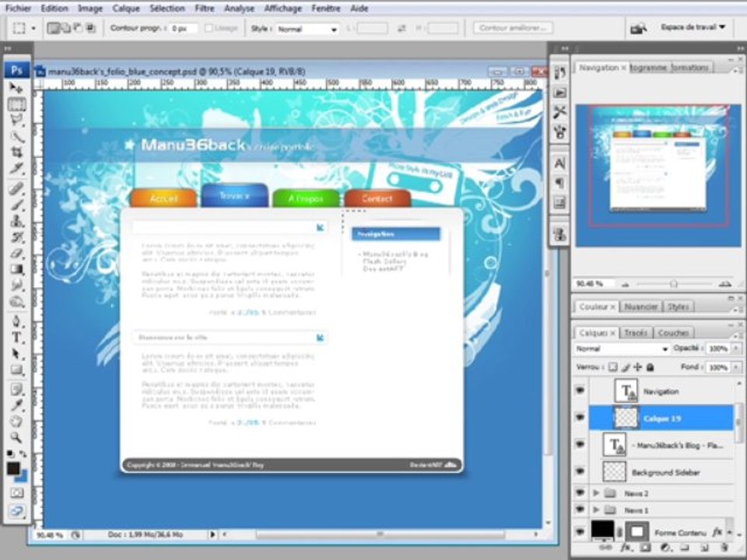Image resolution: width=747 pixels, height=560 pixels.
Task: Switch to the Couches tab
Action: (x=673, y=333)
